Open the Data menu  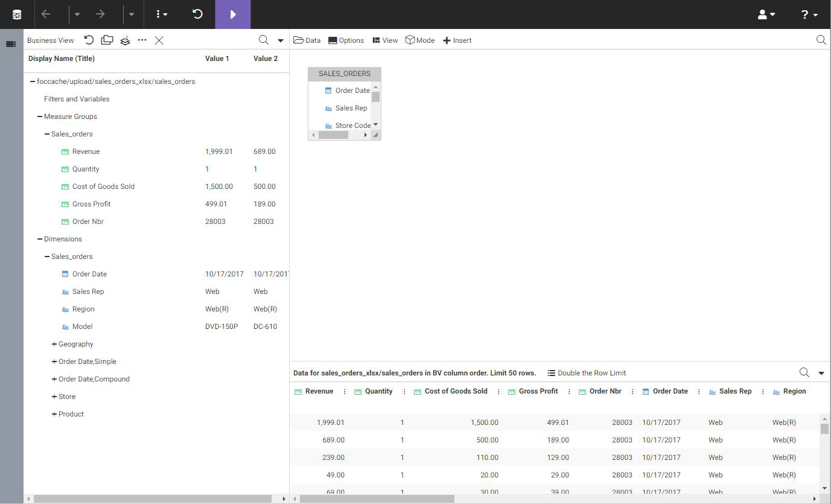tap(307, 40)
